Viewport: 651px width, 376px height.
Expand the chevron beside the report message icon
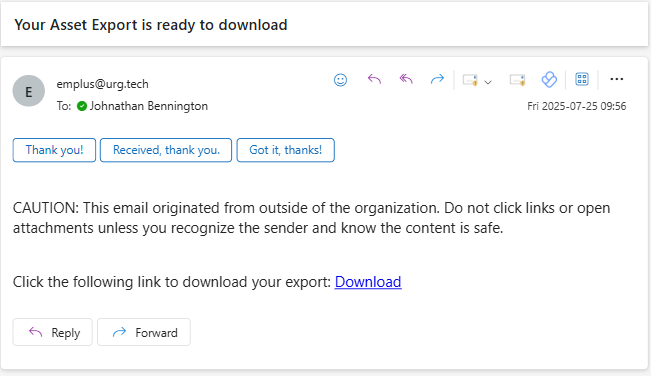(x=488, y=82)
